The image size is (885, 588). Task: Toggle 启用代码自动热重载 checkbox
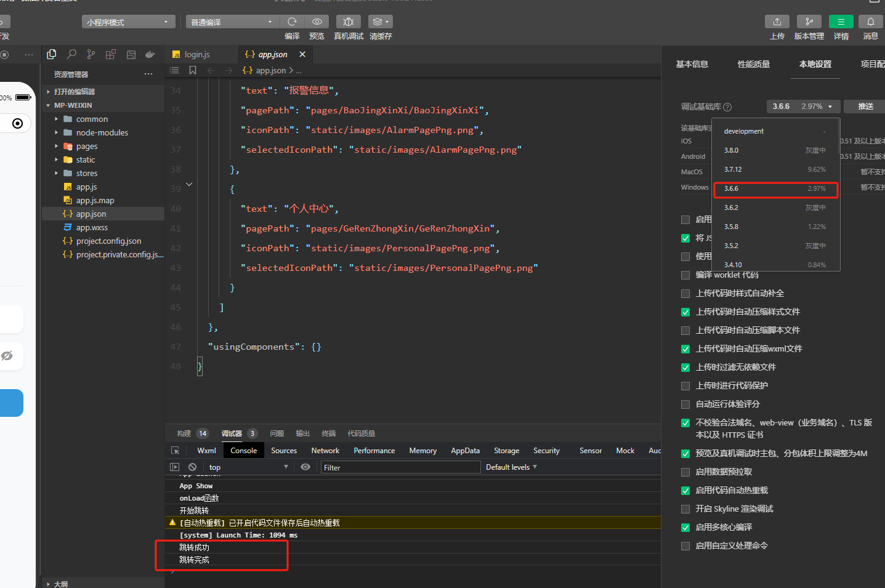[685, 491]
